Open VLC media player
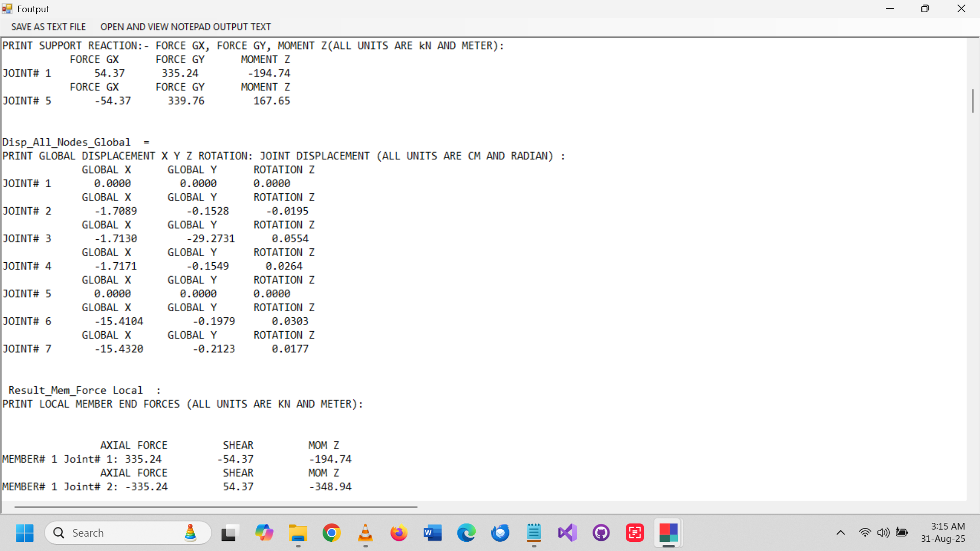Screen dimensions: 980x551 click(365, 533)
